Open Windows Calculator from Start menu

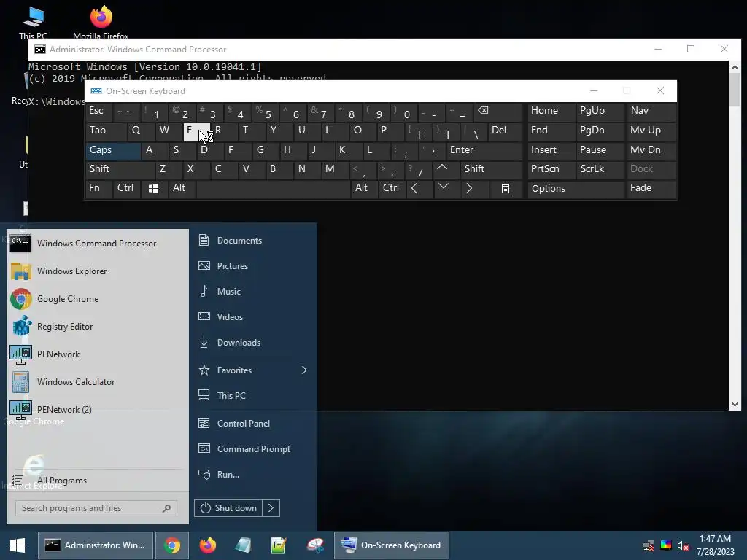98,382
